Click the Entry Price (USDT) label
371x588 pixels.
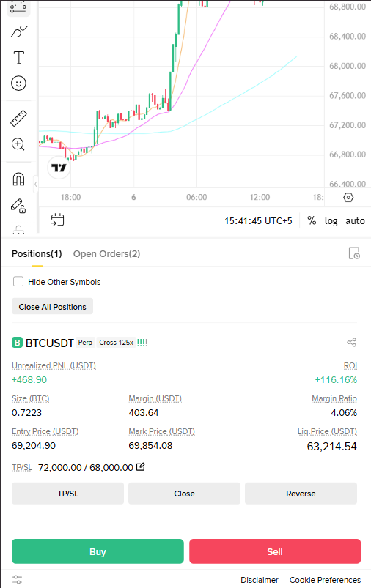[x=45, y=431]
